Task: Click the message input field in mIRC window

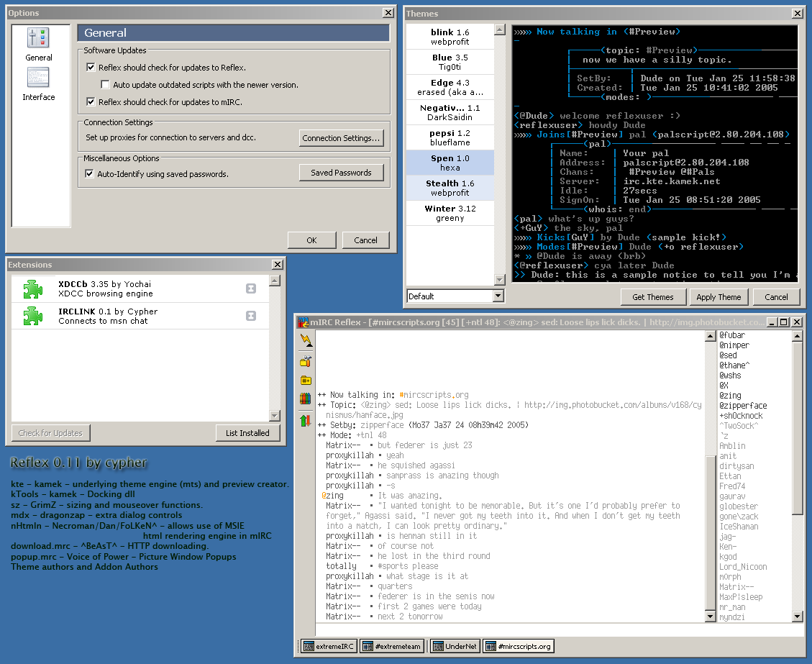Action: [560, 629]
